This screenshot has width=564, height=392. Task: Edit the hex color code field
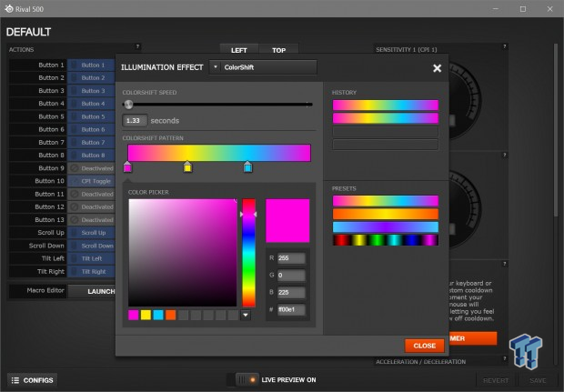(291, 309)
